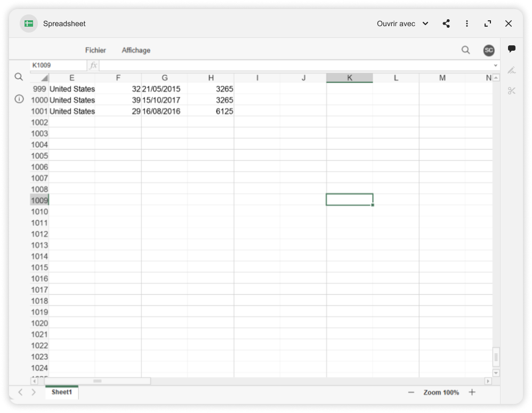Image resolution: width=532 pixels, height=413 pixels.
Task: Select row 1015 header
Action: point(39,268)
